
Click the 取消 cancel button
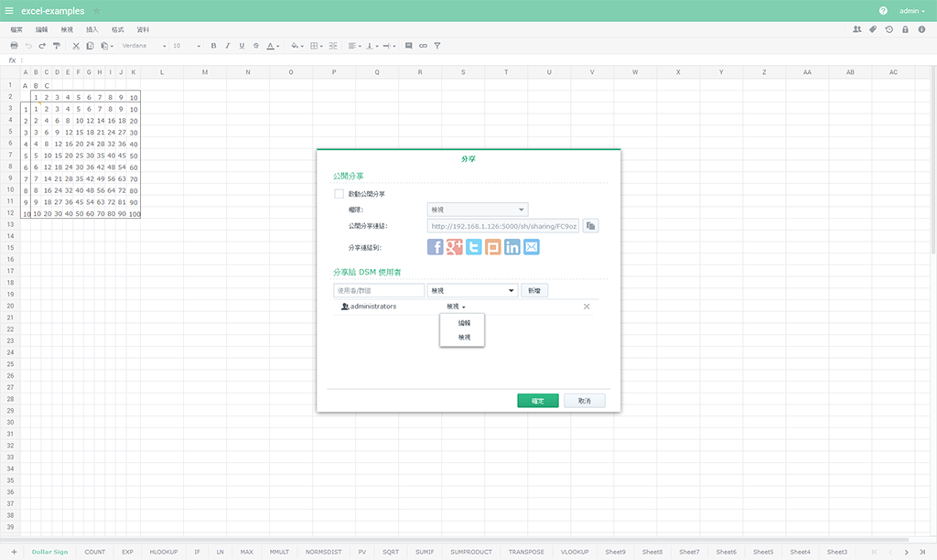coord(585,401)
